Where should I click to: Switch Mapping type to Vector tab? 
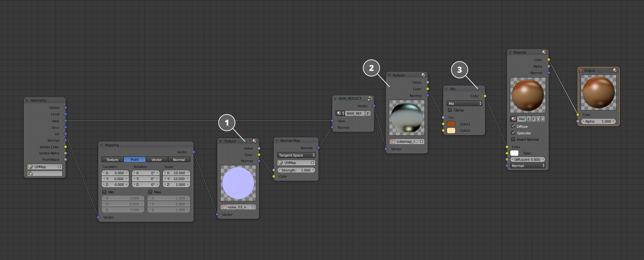tap(157, 160)
